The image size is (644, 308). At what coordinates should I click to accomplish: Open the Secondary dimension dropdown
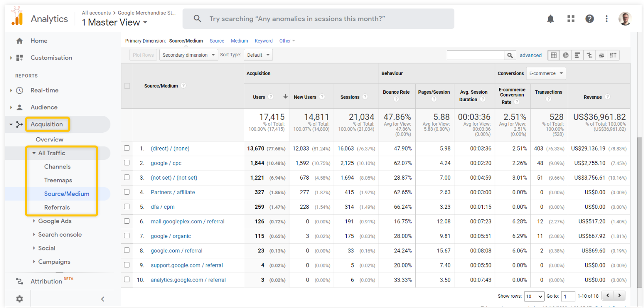point(189,55)
